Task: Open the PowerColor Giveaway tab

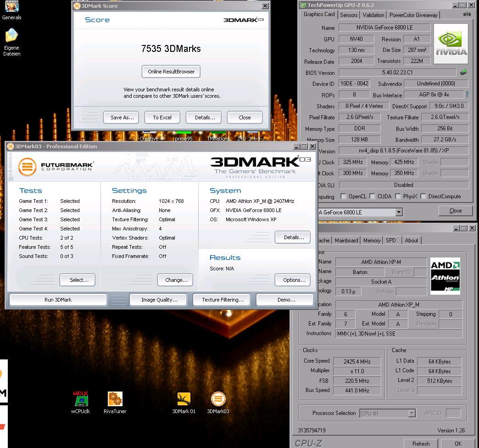Action: coord(413,15)
